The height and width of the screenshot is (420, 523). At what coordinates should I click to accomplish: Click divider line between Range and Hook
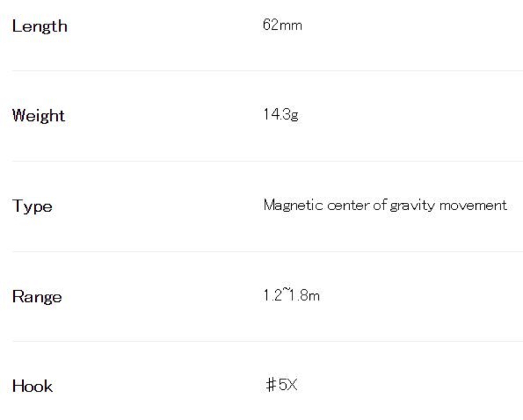(x=261, y=341)
